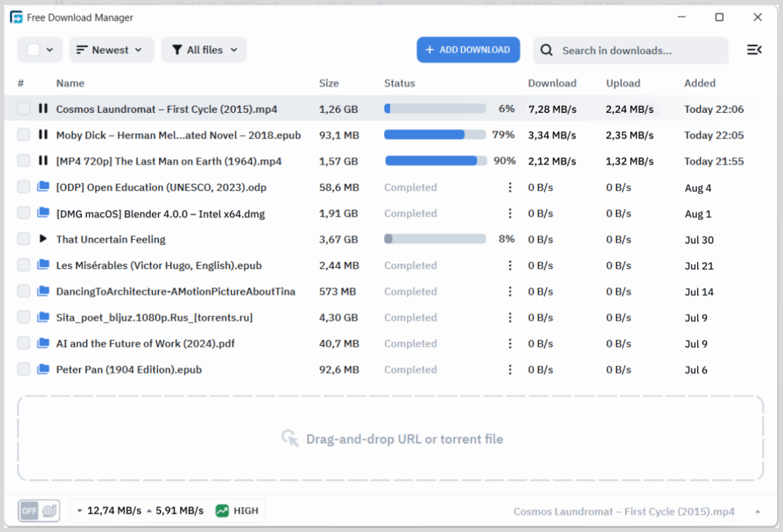
Task: Click the traffic mode graph icon labeled HIGH
Action: pyautogui.click(x=222, y=511)
